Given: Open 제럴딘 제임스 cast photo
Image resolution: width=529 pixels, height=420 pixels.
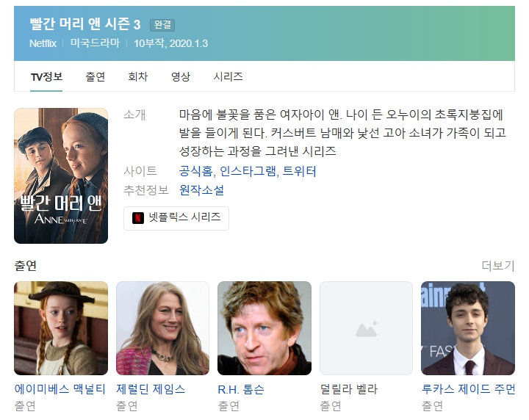Looking at the screenshot, I should [x=162, y=328].
